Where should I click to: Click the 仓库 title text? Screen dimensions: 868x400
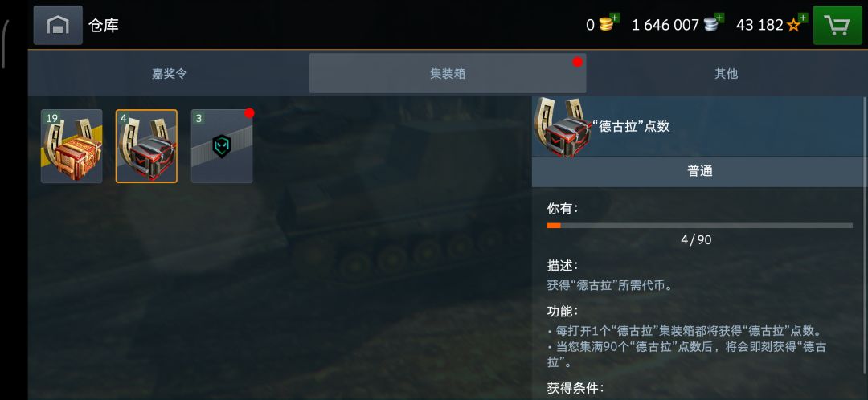pyautogui.click(x=104, y=25)
